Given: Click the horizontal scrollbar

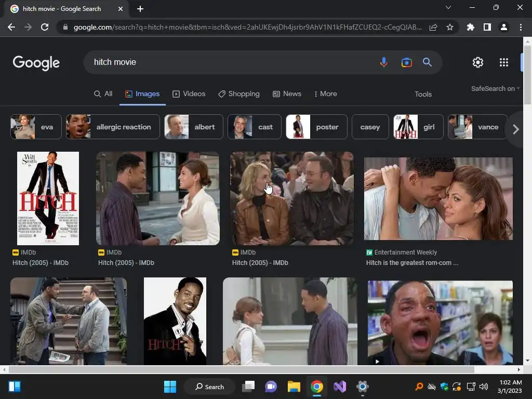Looking at the screenshot, I should coord(241,369).
